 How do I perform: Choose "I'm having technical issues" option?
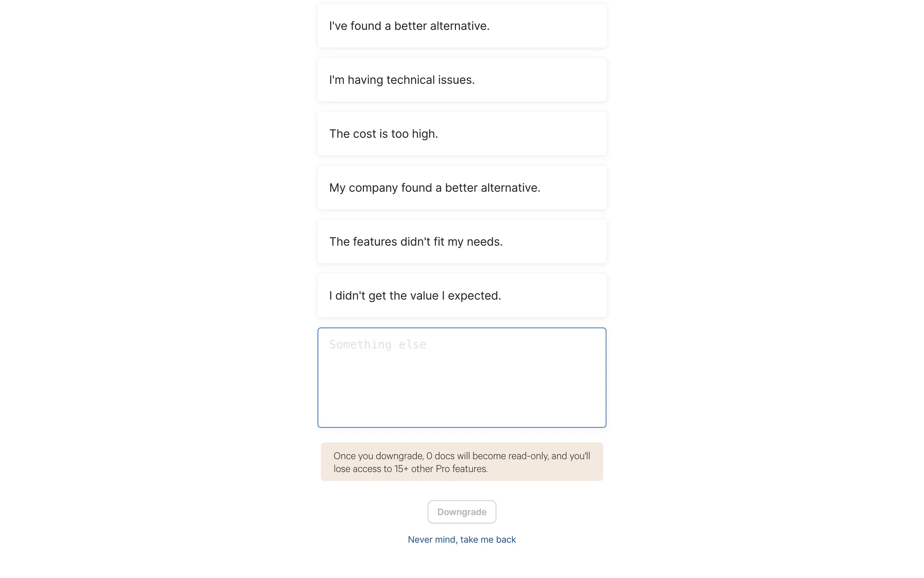[462, 80]
